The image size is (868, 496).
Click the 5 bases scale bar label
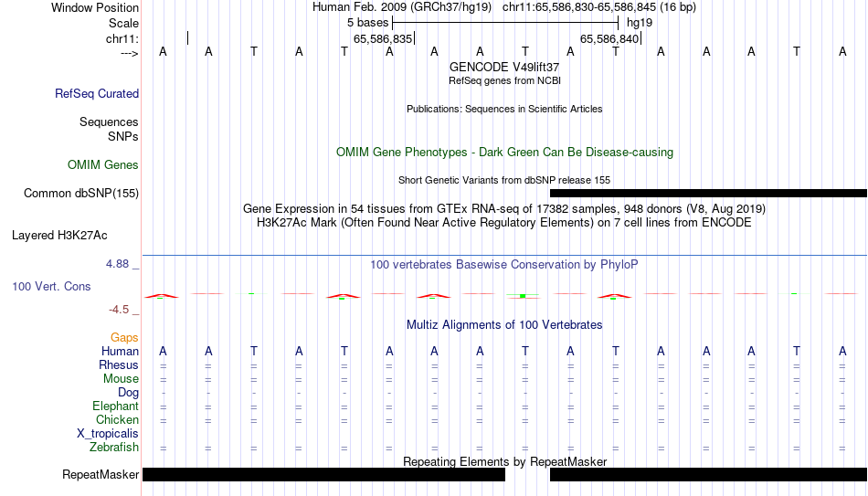367,23
